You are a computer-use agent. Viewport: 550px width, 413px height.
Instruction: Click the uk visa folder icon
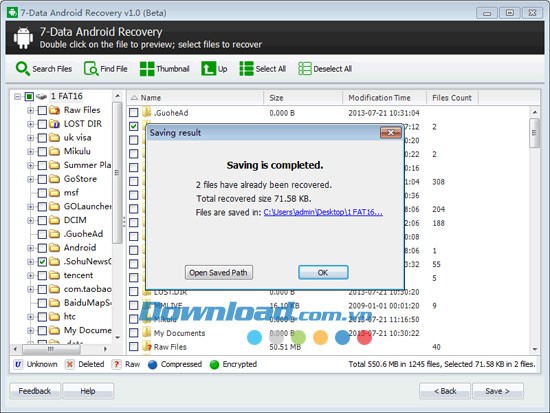(54, 137)
